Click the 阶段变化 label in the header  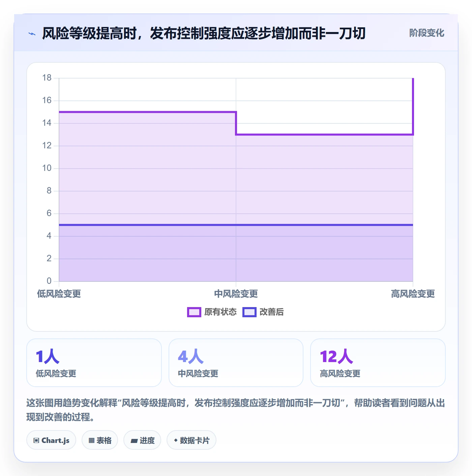click(x=426, y=33)
